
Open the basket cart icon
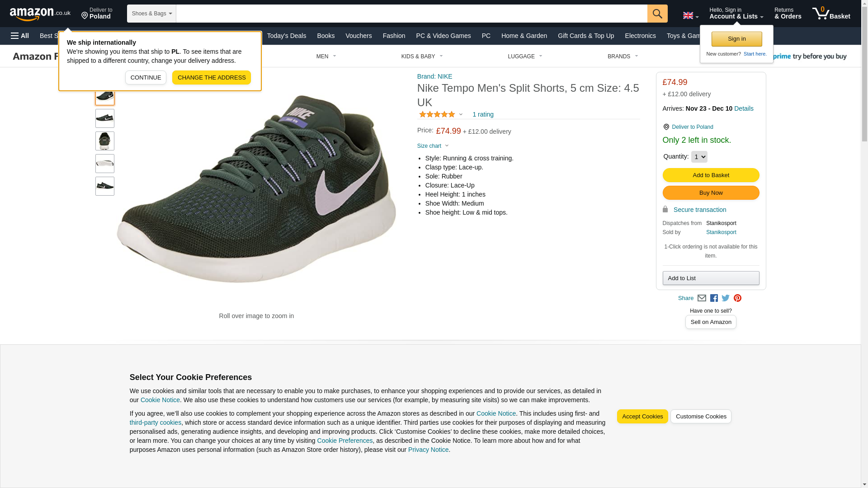[x=830, y=14]
